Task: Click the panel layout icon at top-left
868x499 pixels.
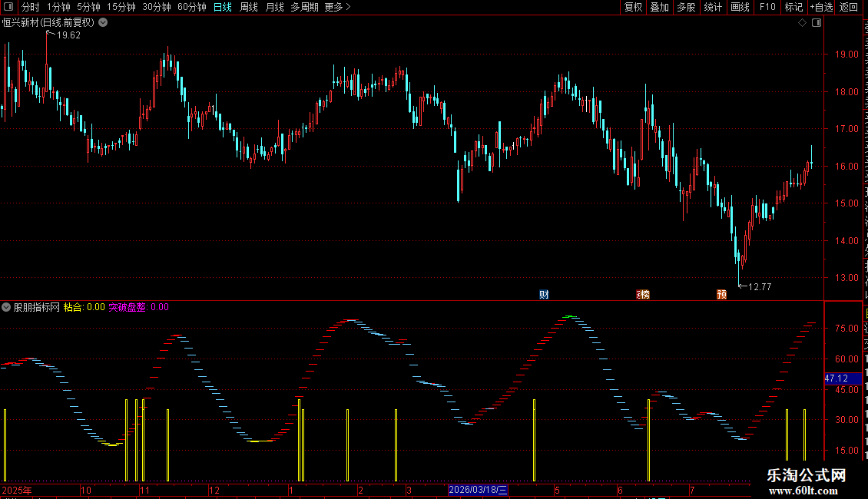Action: [x=8, y=7]
